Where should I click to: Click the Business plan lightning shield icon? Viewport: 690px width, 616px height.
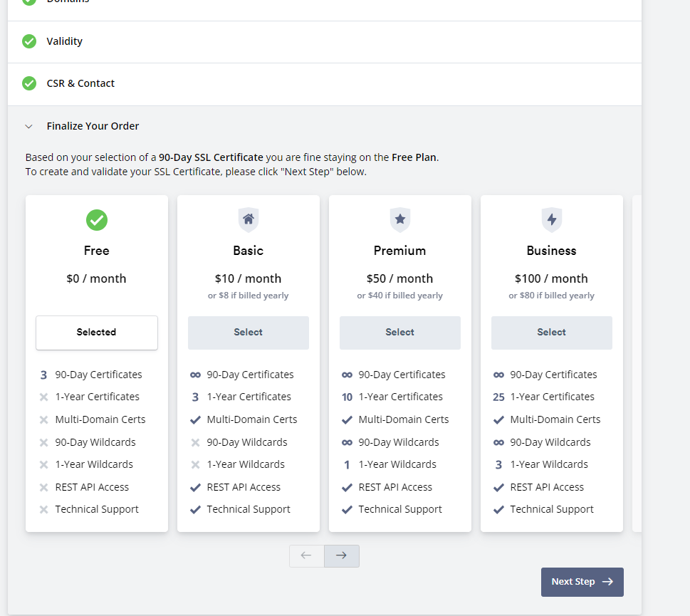[551, 219]
